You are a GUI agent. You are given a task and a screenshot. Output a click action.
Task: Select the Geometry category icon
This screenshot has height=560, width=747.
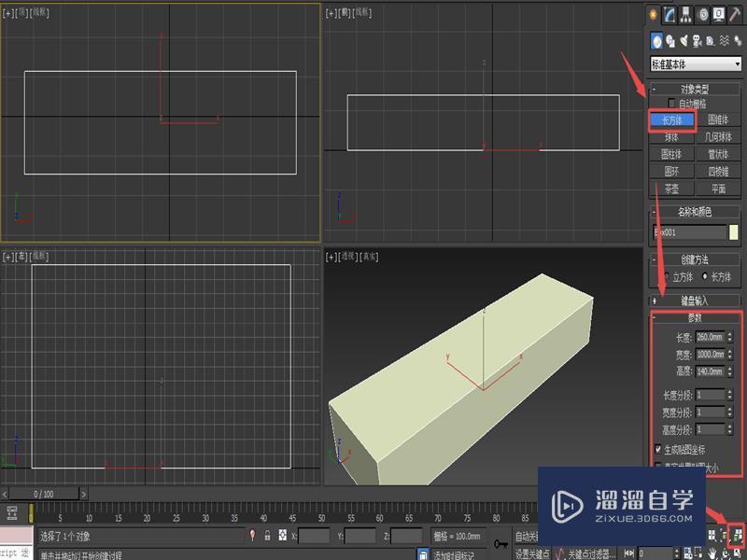click(657, 40)
